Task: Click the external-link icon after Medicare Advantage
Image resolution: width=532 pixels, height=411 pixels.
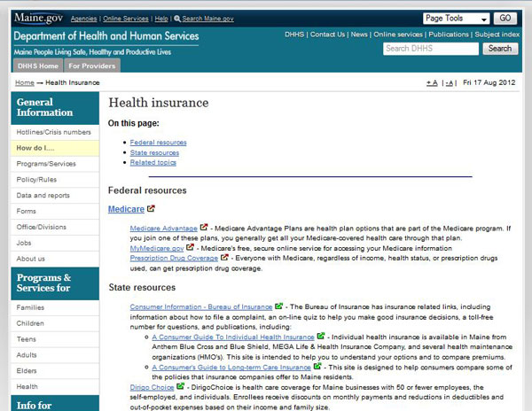Action: tap(204, 227)
